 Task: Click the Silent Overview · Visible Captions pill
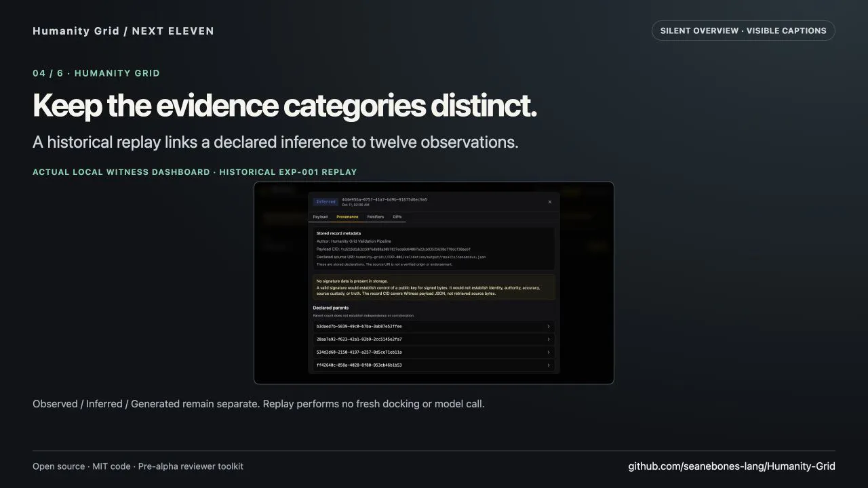point(743,30)
